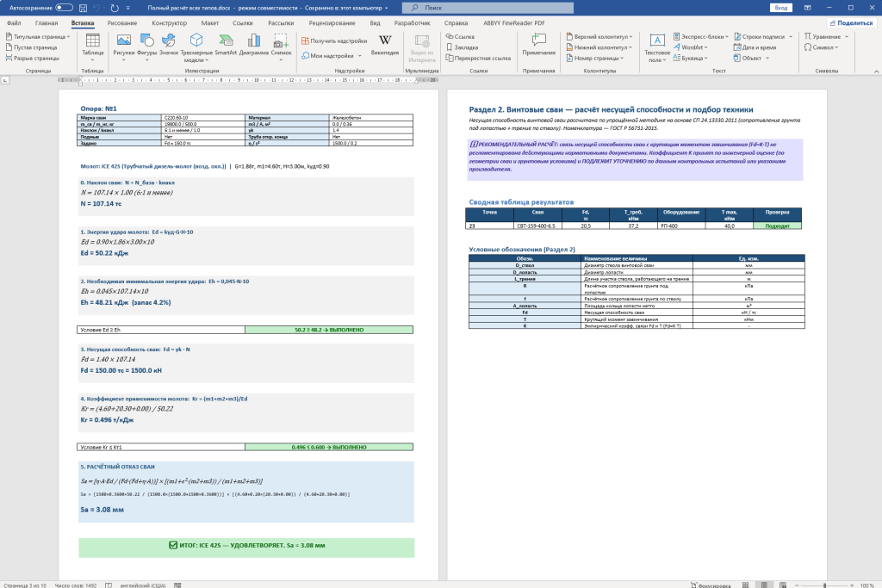882x588 pixels.
Task: Add a comment with Примечание
Action: pyautogui.click(x=539, y=45)
